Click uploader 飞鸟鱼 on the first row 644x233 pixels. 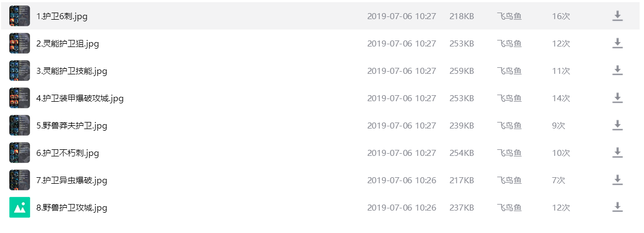[x=509, y=16]
